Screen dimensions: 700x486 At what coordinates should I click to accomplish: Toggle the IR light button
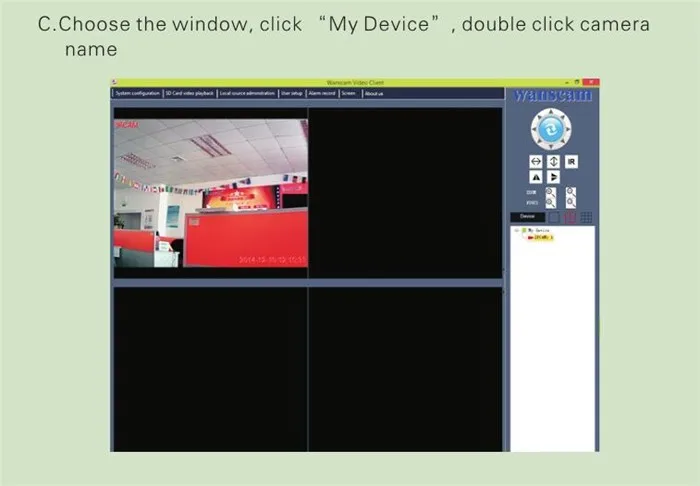[571, 162]
